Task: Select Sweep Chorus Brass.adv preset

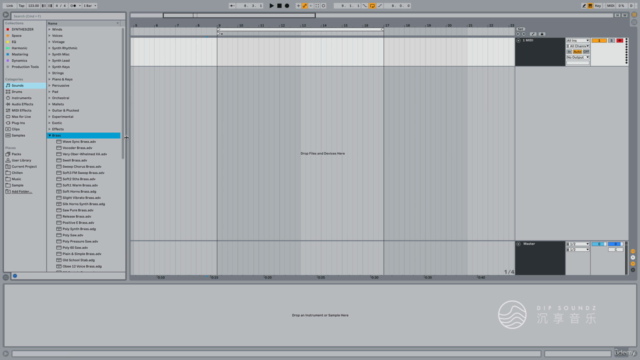Action: [82, 167]
